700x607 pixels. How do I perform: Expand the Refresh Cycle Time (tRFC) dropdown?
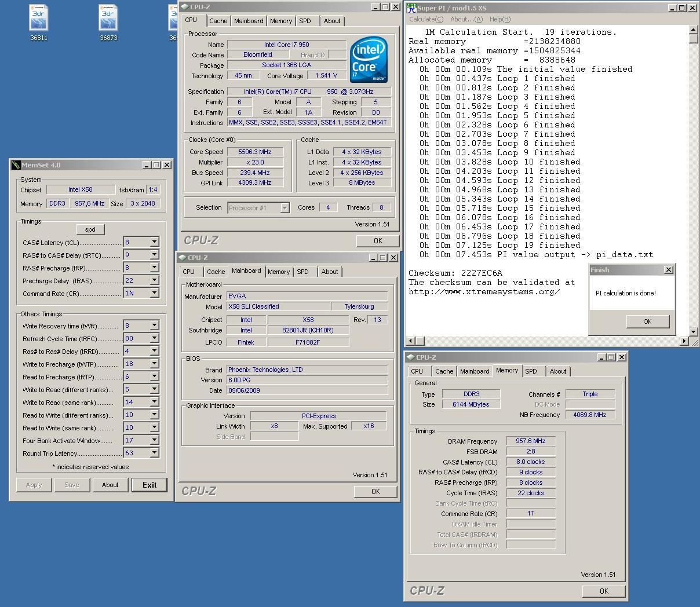(x=155, y=338)
